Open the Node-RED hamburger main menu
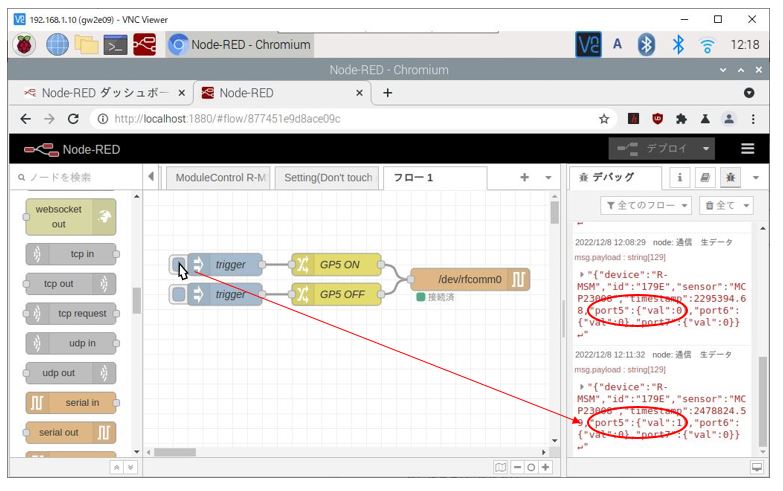This screenshot has width=783, height=491. tap(748, 149)
